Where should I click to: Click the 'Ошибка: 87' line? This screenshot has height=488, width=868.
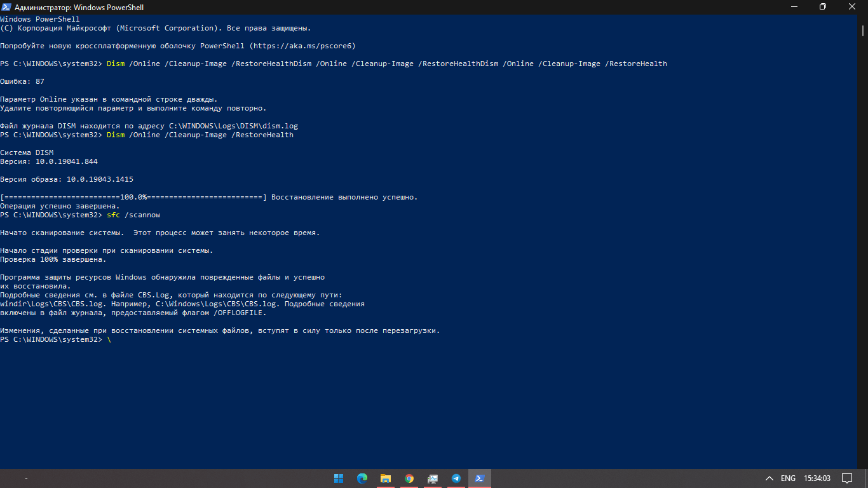coord(22,81)
